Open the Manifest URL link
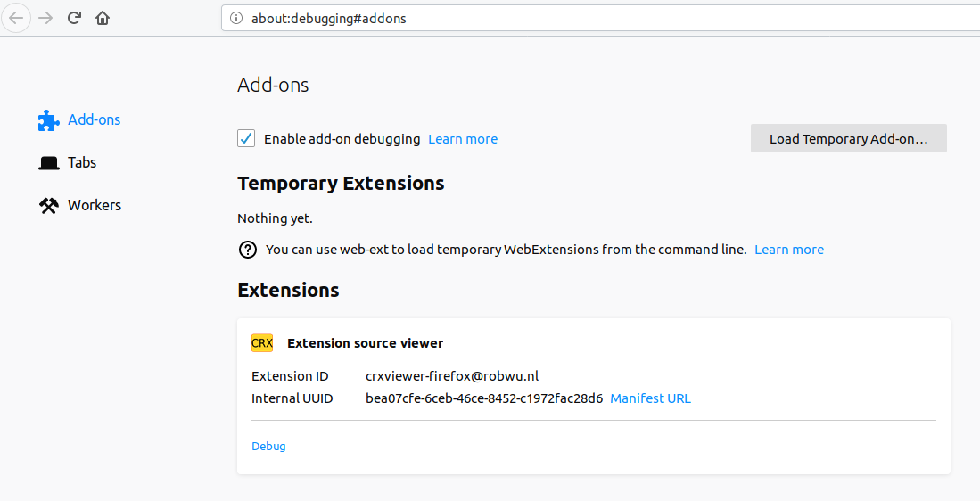 pos(650,398)
